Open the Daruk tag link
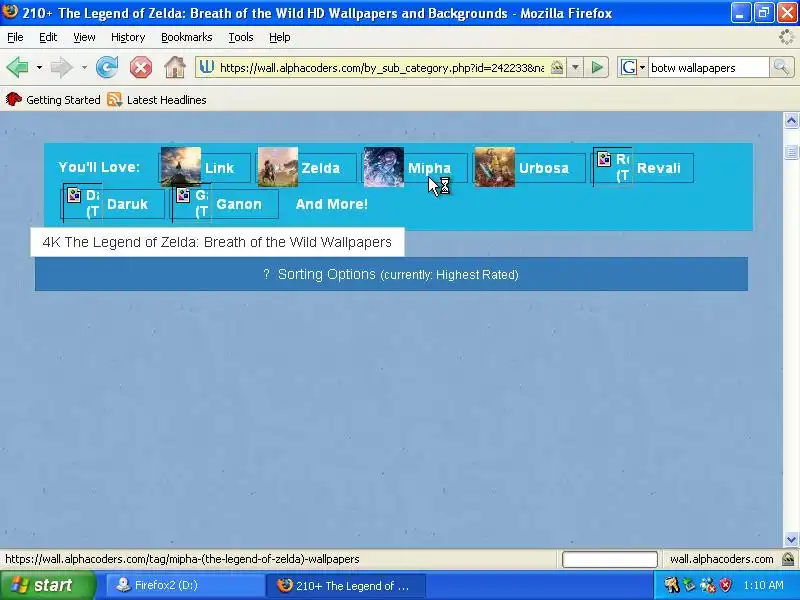800x600 pixels. point(127,204)
